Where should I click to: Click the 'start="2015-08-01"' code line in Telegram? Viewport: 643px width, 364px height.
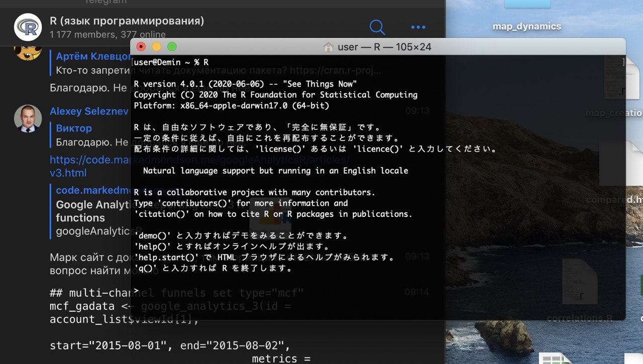tap(170, 345)
